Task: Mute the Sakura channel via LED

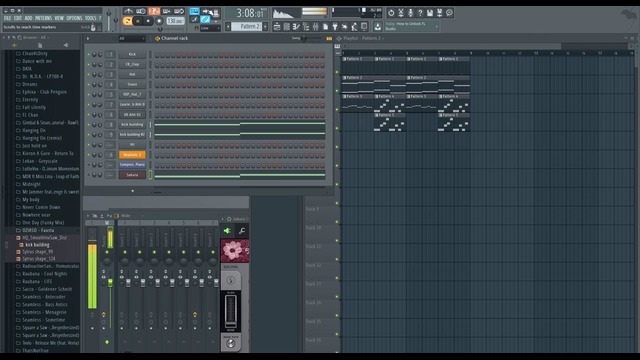Action: point(89,175)
